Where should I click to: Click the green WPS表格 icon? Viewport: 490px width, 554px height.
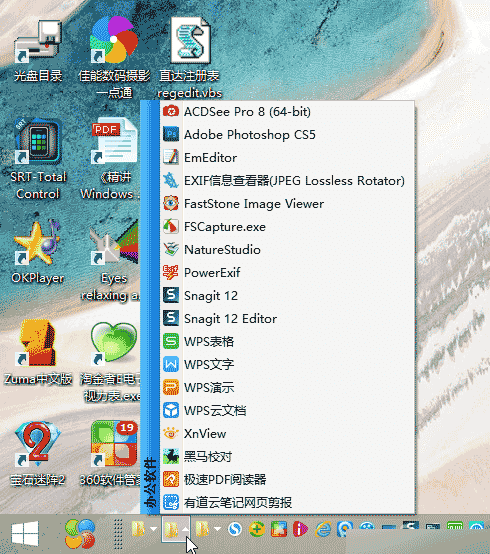click(171, 342)
